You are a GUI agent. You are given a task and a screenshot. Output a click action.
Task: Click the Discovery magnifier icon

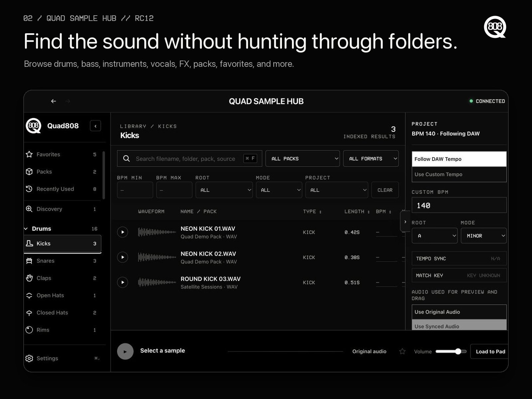pyautogui.click(x=29, y=209)
